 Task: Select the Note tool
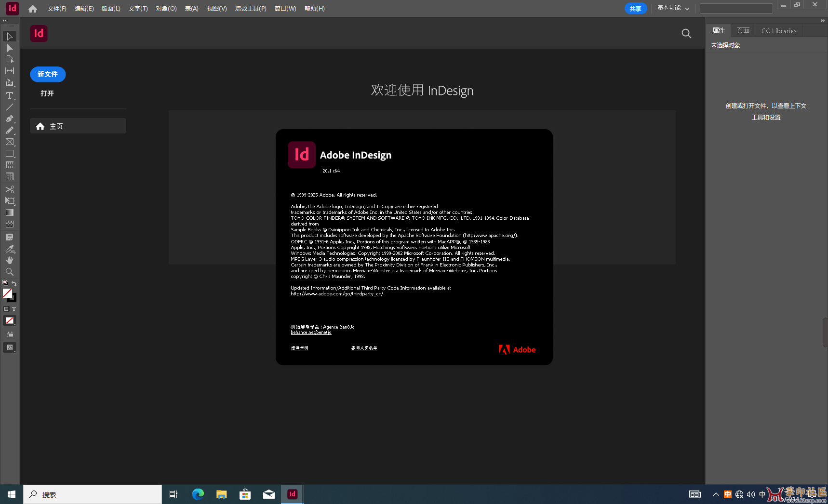(10, 237)
